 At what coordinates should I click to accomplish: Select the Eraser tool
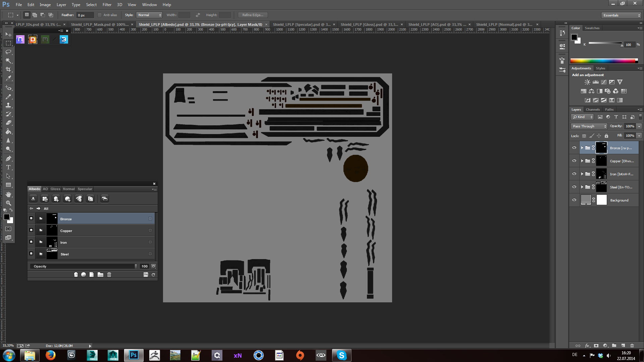point(8,123)
